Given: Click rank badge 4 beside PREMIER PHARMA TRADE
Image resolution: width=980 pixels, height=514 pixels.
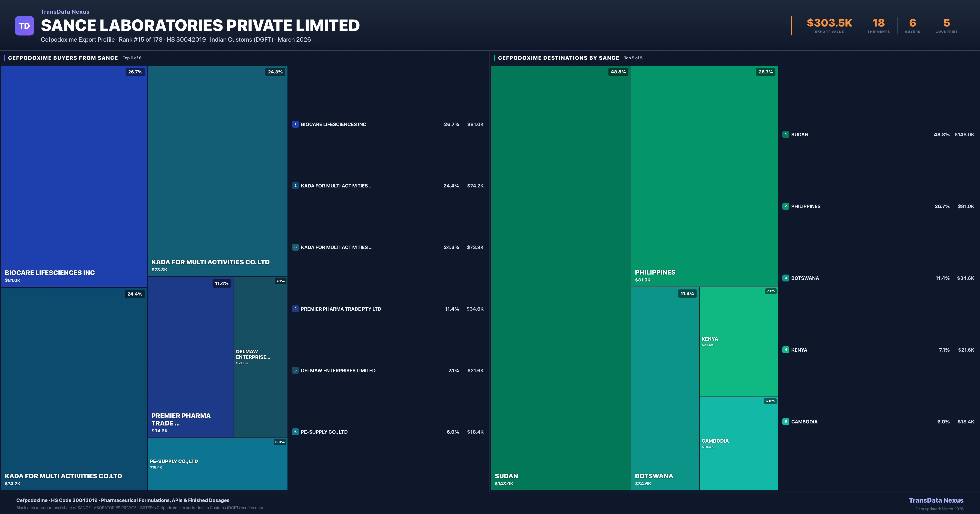Looking at the screenshot, I should tap(295, 309).
